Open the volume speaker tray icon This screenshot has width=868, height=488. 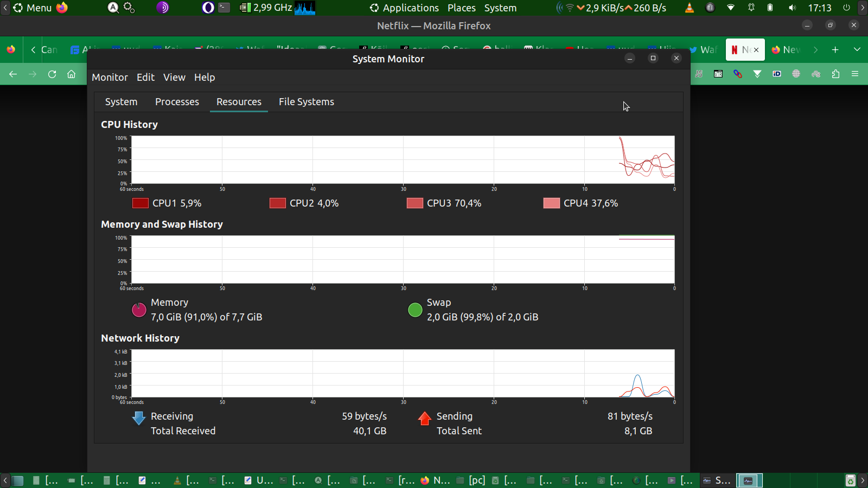click(792, 8)
